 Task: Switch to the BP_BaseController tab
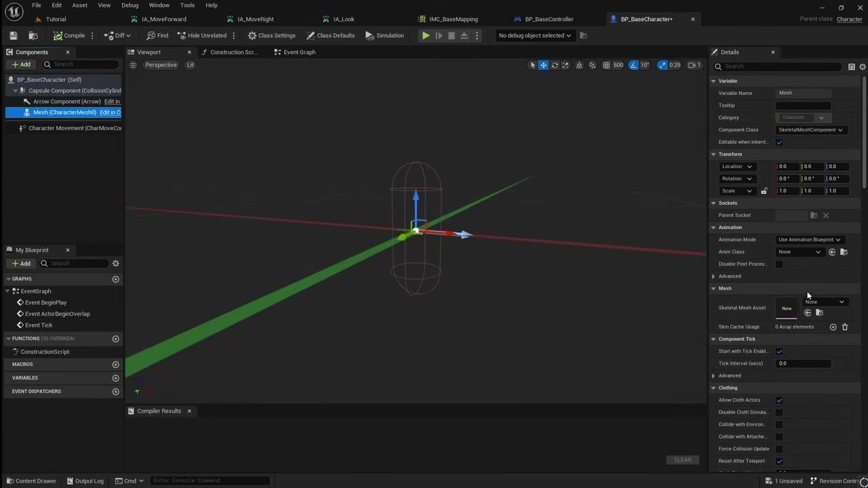[x=544, y=19]
